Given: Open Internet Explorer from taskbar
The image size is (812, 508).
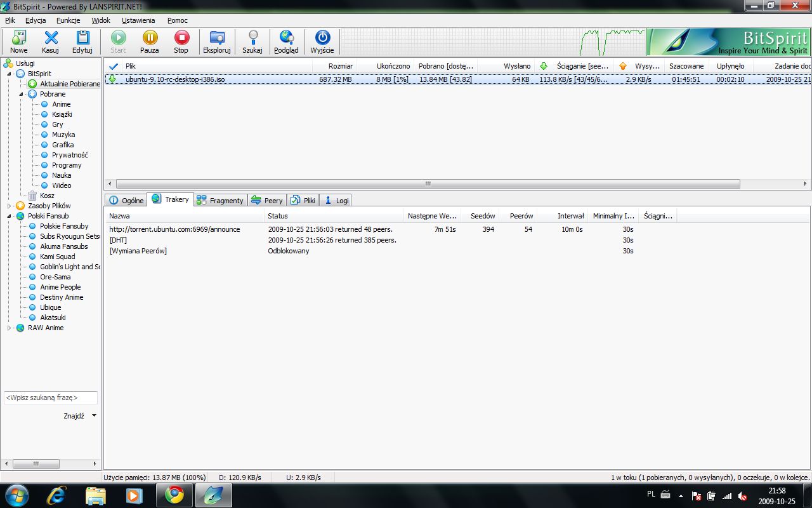Looking at the screenshot, I should [58, 495].
